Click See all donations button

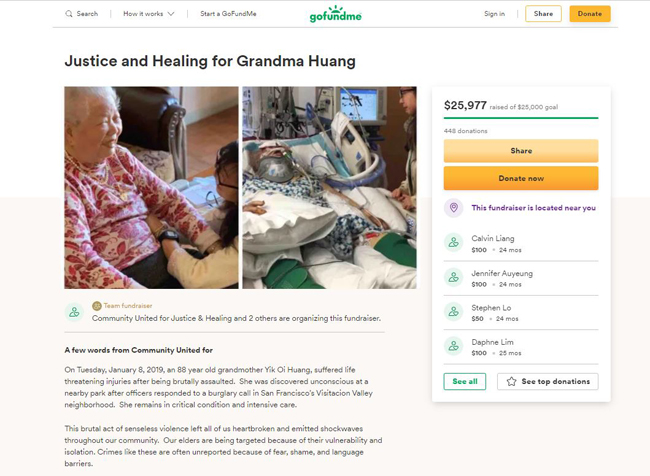pyautogui.click(x=465, y=381)
